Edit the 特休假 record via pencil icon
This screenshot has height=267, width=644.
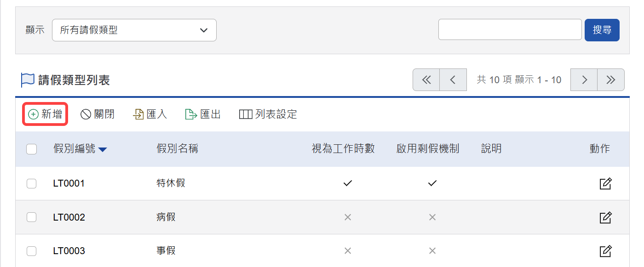(x=606, y=183)
